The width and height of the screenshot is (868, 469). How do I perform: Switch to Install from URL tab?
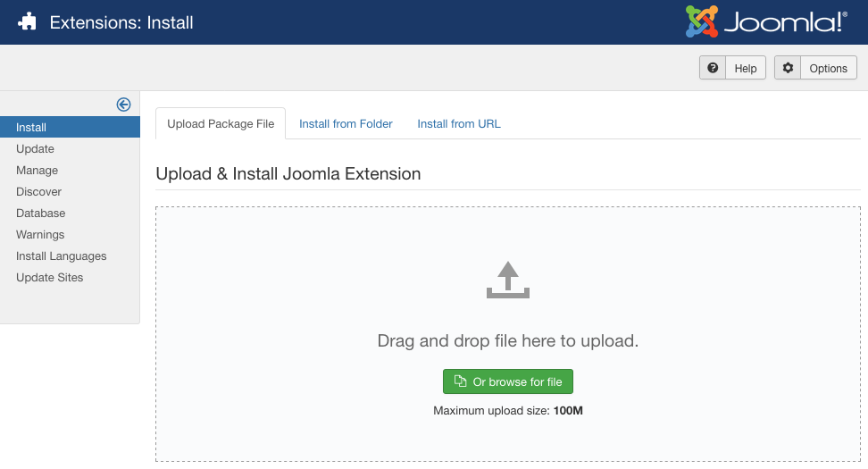point(459,123)
